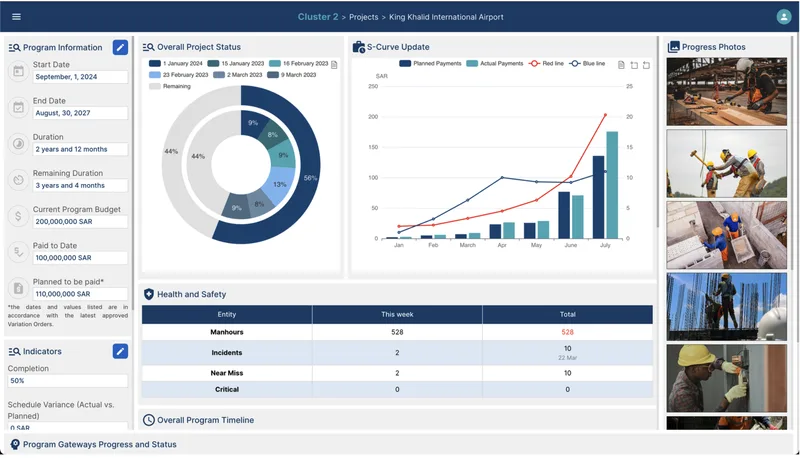This screenshot has width=800, height=458.
Task: Open the user profile avatar
Action: click(783, 17)
